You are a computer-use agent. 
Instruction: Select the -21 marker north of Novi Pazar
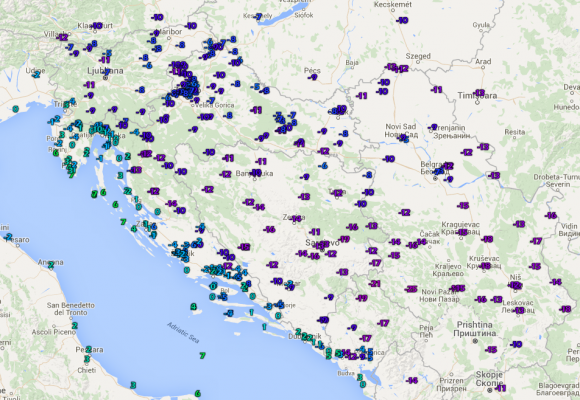[x=375, y=283]
